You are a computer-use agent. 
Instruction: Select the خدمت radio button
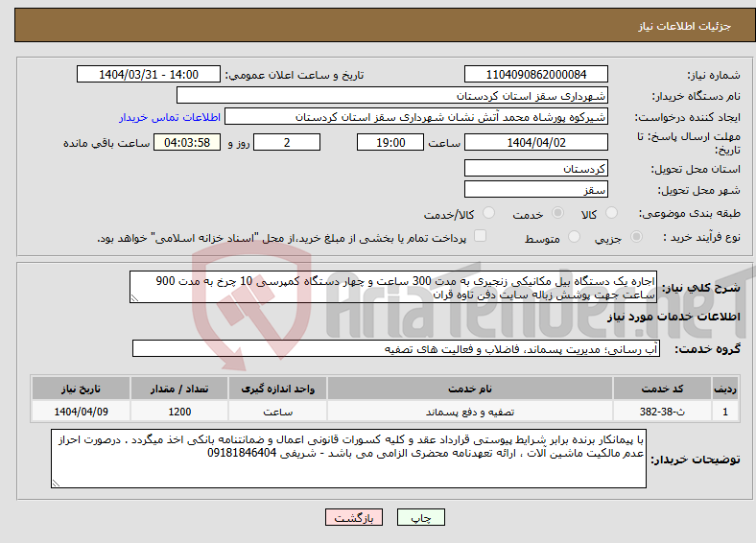pyautogui.click(x=557, y=213)
